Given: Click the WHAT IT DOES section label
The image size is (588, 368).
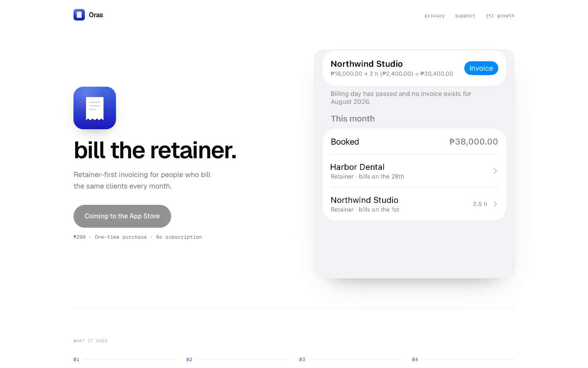Looking at the screenshot, I should coord(91,341).
